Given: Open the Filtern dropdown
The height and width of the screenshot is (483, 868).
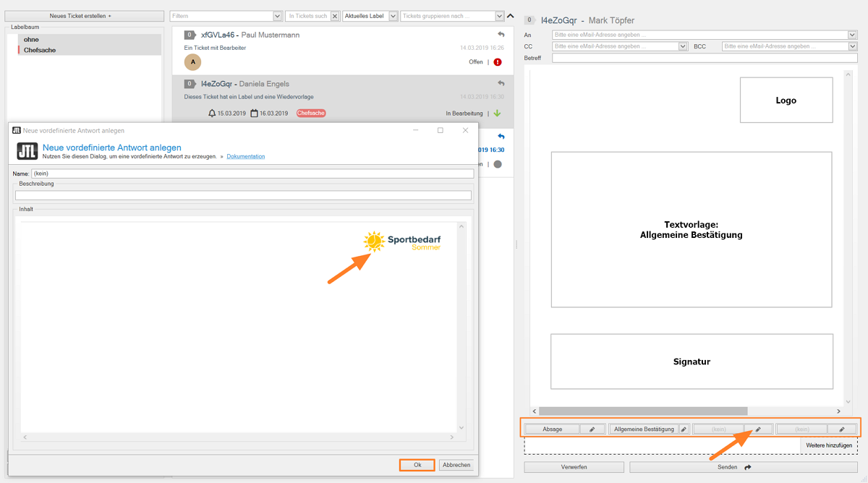Looking at the screenshot, I should pos(278,16).
